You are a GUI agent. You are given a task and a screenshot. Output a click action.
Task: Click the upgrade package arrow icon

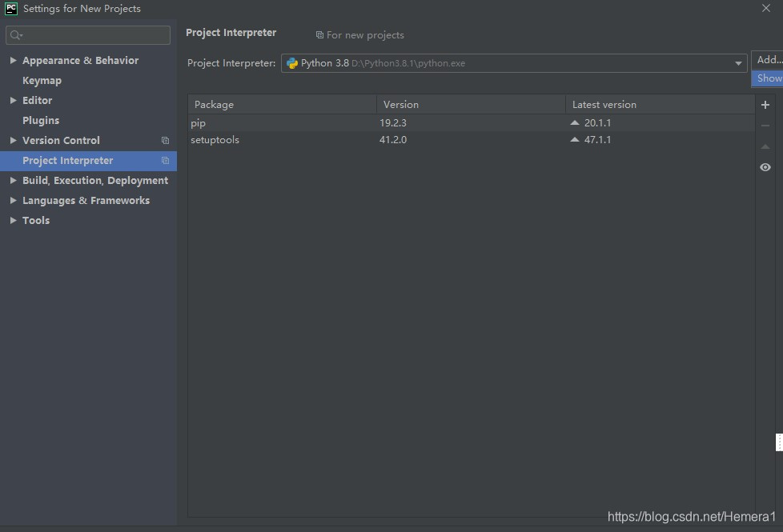tap(765, 146)
